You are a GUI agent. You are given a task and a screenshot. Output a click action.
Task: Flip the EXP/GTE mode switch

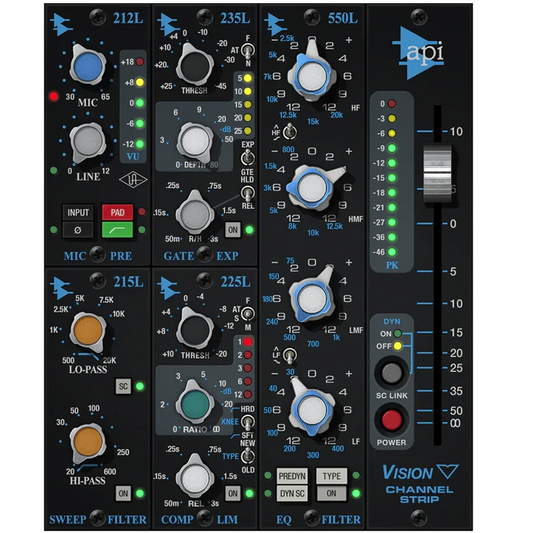[248, 158]
